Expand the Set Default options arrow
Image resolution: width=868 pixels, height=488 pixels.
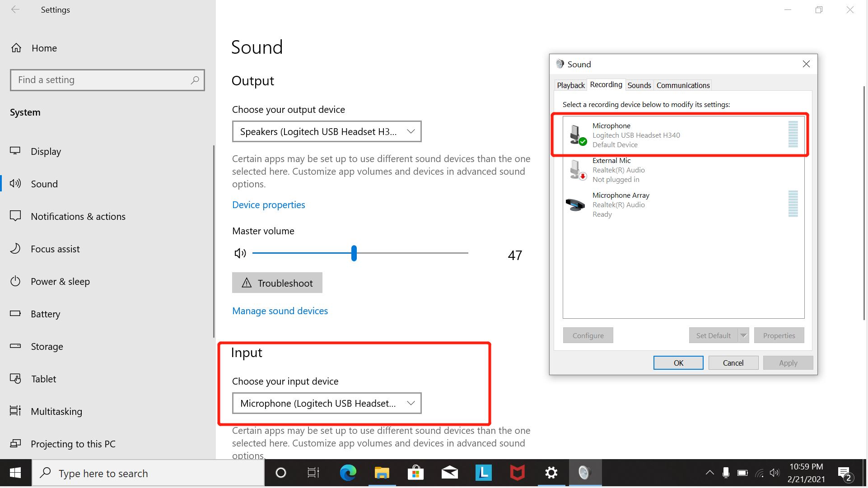coord(744,335)
